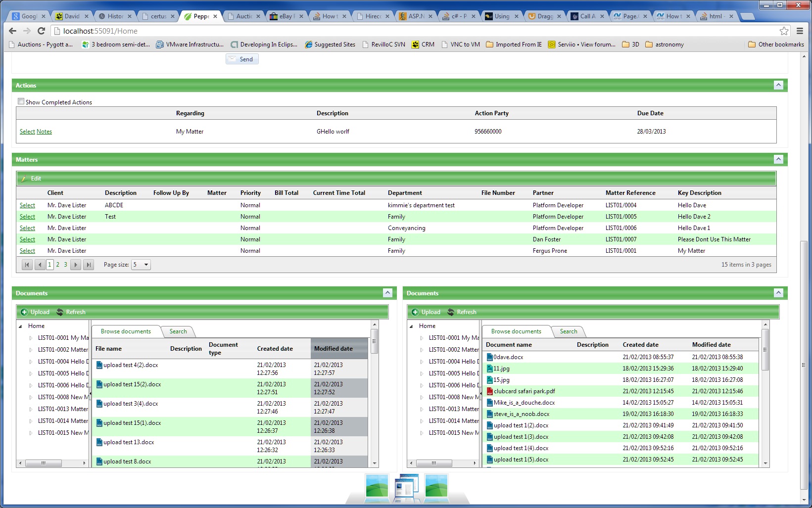Viewport: 812px width, 508px height.
Task: Reload the localhost page
Action: 42,31
